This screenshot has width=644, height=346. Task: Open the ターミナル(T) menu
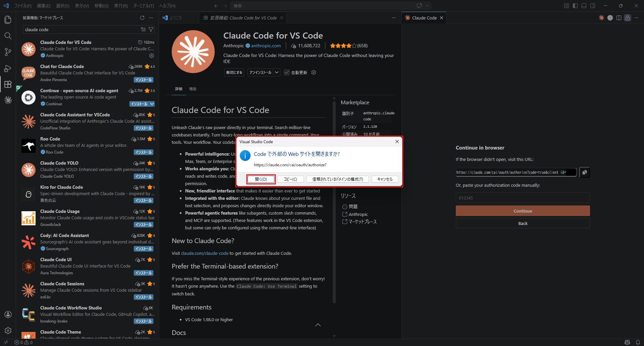143,6
